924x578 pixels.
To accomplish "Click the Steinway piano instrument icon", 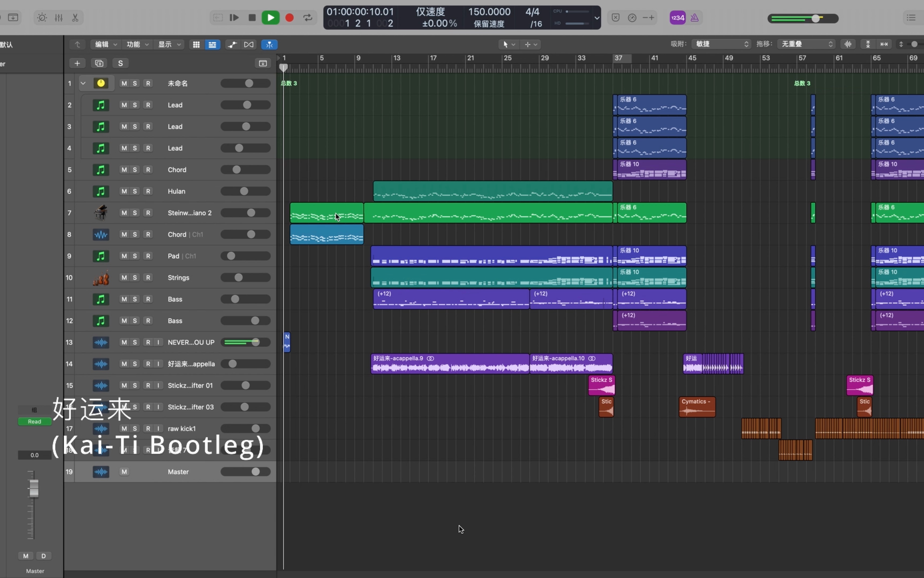I will [101, 212].
